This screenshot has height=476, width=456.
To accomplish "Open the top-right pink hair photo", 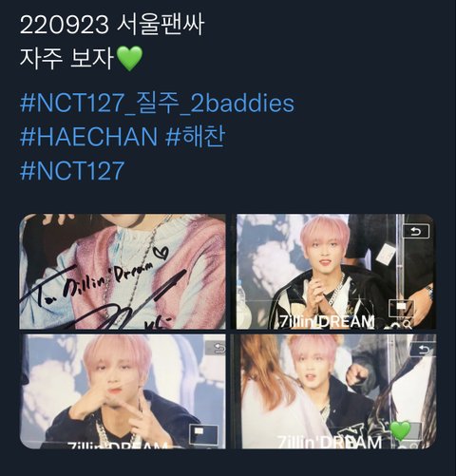I will (x=336, y=272).
